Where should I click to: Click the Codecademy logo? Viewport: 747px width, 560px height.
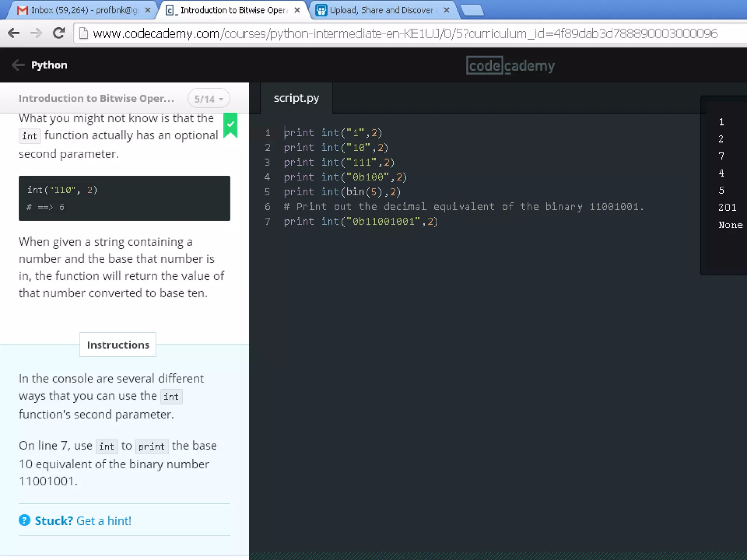coord(510,66)
